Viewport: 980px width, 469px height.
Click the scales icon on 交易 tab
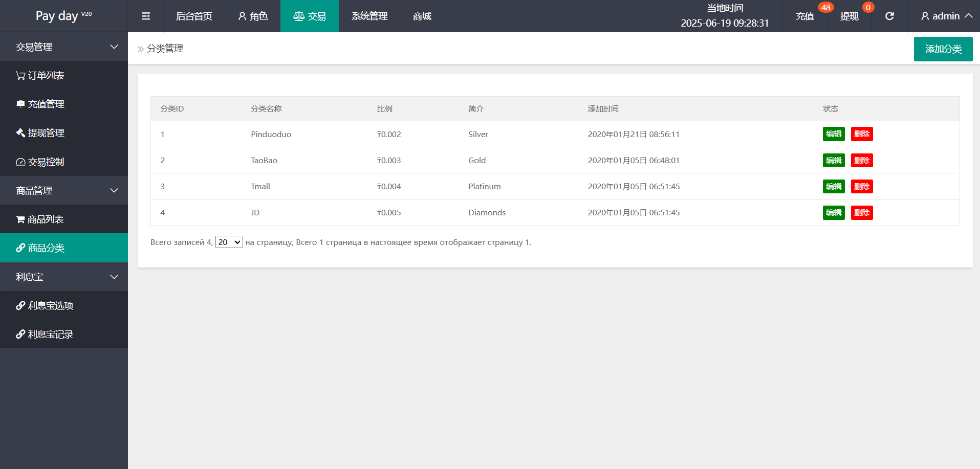coord(299,16)
